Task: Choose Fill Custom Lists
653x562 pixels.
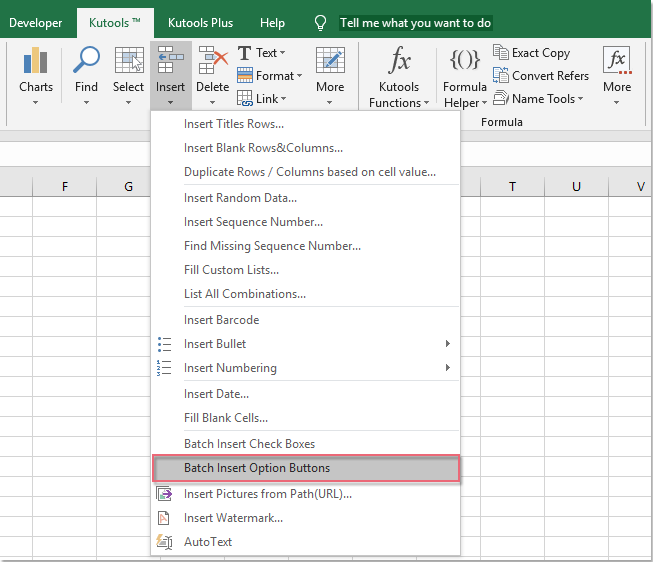Action: (x=306, y=270)
